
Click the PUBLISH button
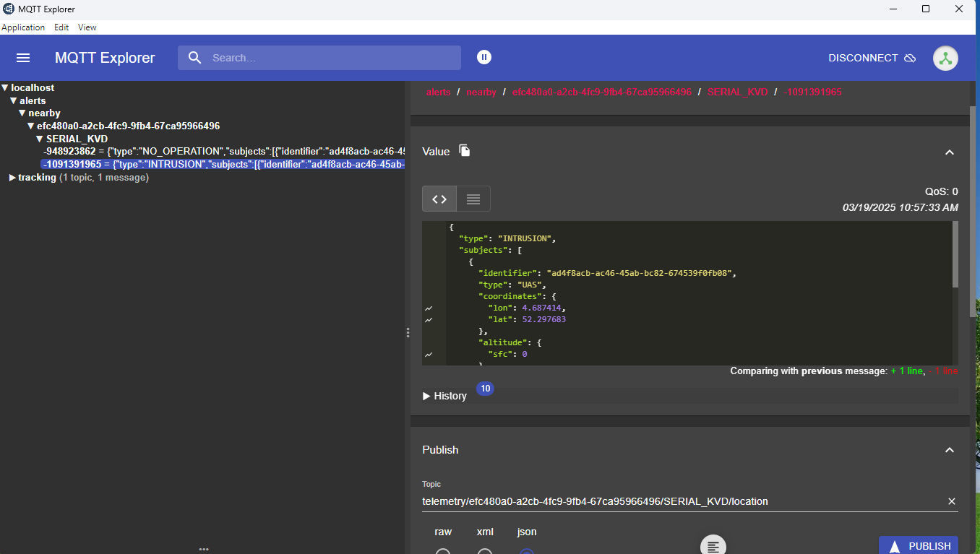tap(918, 545)
